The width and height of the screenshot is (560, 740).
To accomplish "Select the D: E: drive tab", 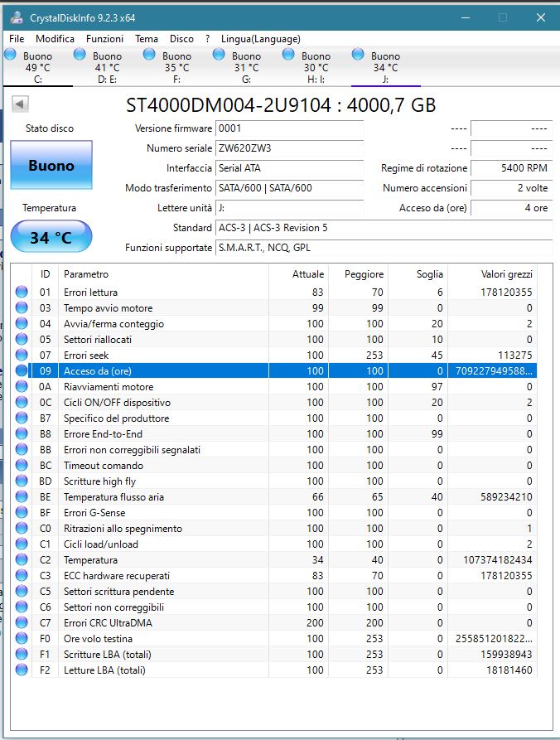I will [107, 67].
